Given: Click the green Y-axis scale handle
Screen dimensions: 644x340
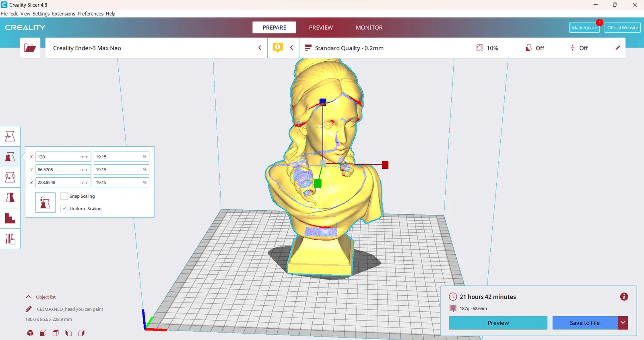Looking at the screenshot, I should tap(318, 184).
